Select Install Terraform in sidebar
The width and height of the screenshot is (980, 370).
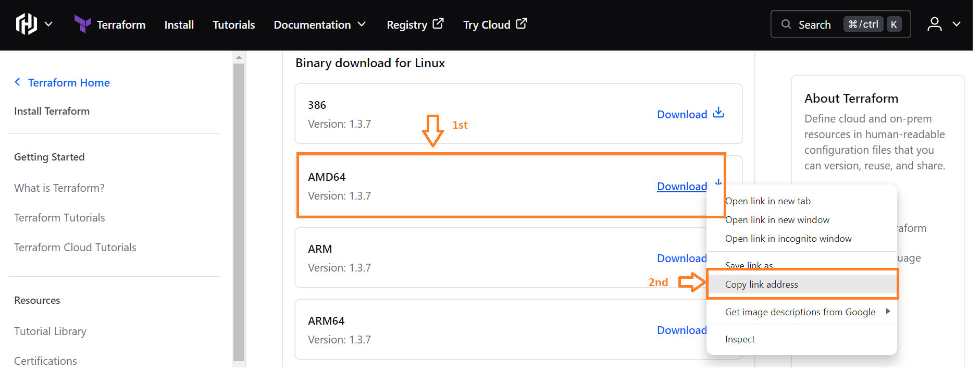52,111
